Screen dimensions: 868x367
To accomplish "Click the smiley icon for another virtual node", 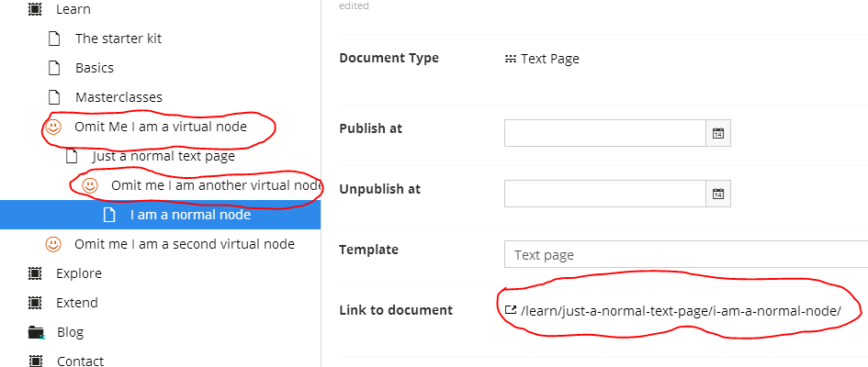I will [x=90, y=185].
